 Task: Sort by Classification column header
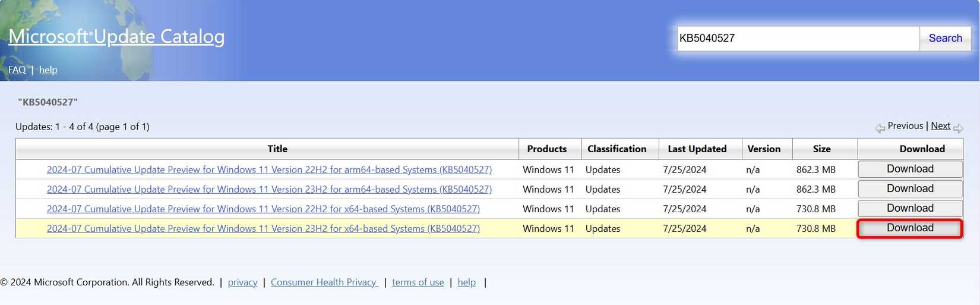point(617,149)
